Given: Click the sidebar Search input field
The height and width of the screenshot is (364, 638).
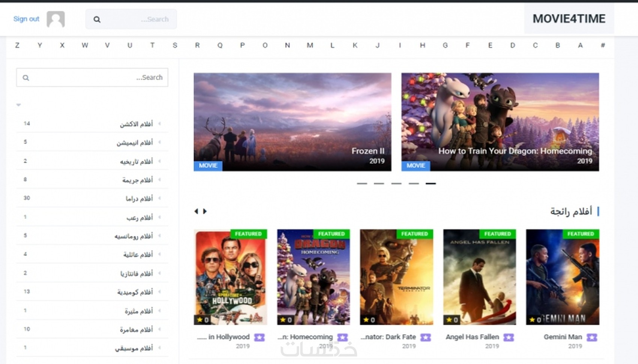Looking at the screenshot, I should (x=92, y=77).
